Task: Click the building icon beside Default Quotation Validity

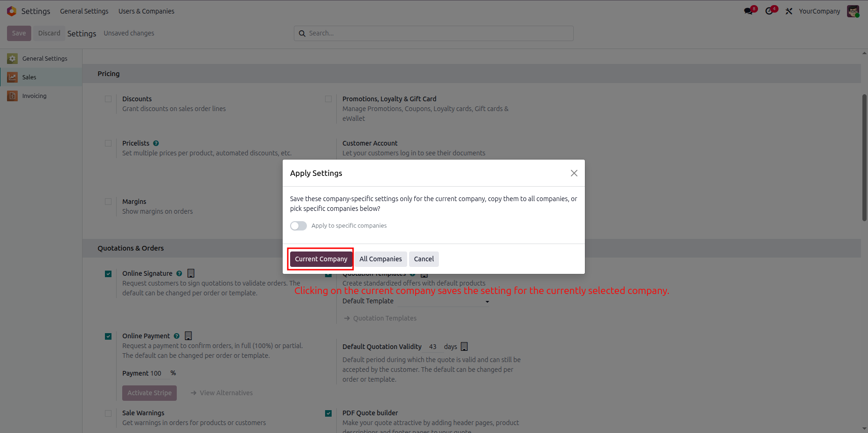Action: 464,346
